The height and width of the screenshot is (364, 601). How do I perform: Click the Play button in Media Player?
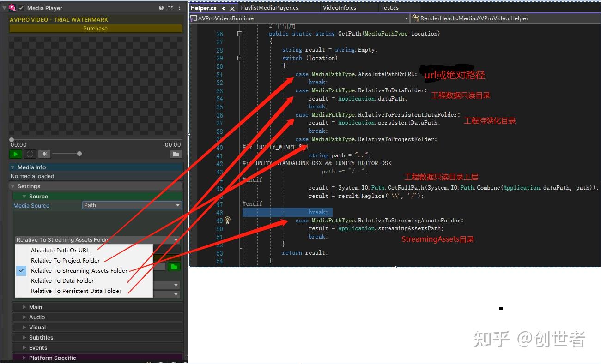coord(15,154)
